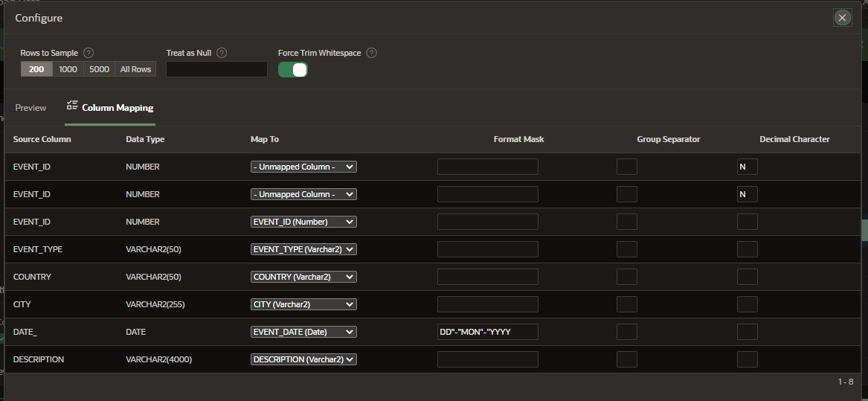Click the Source Column header
Viewport: 868px width, 401px height.
tap(42, 140)
